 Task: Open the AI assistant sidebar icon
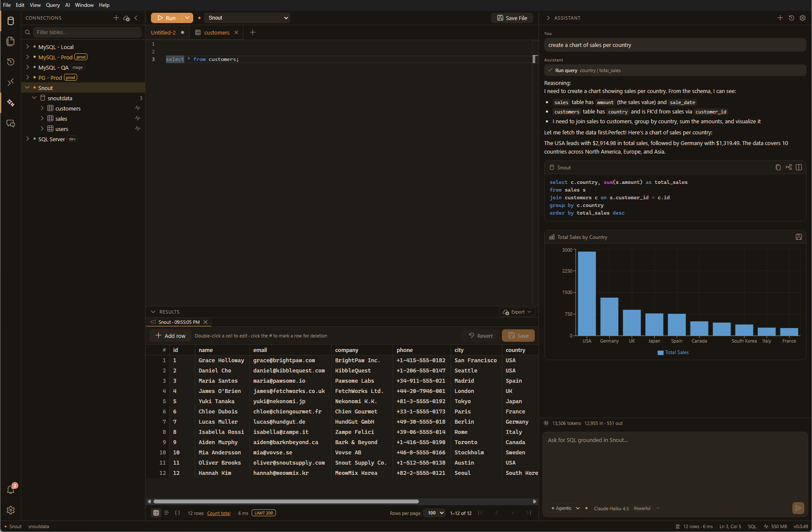pyautogui.click(x=11, y=103)
